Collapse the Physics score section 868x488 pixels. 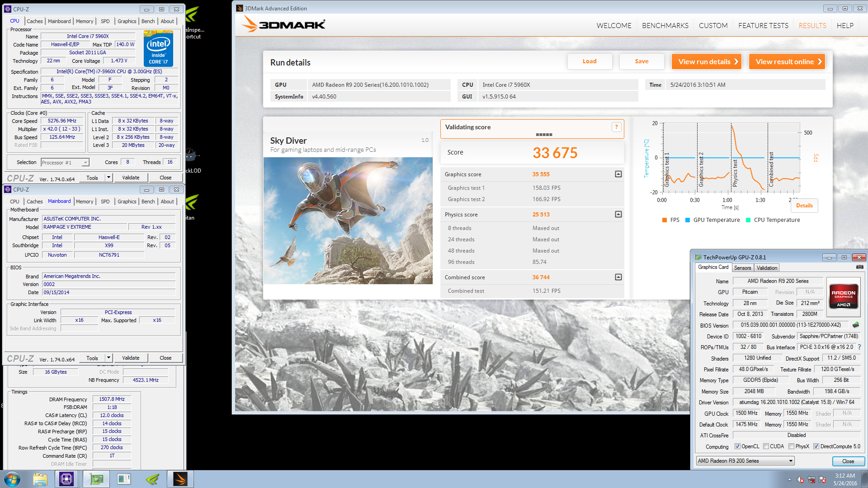tap(618, 214)
